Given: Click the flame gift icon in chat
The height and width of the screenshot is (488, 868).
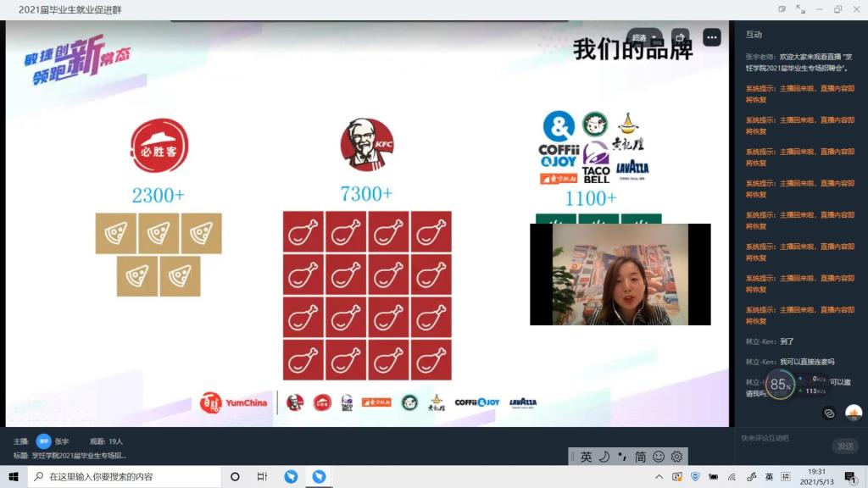Looking at the screenshot, I should point(853,413).
